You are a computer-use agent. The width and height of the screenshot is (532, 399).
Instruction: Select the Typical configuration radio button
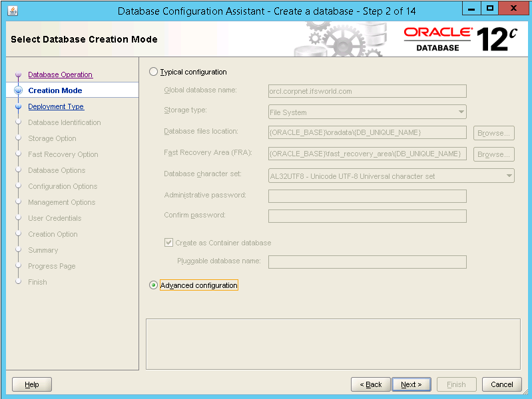coord(154,72)
